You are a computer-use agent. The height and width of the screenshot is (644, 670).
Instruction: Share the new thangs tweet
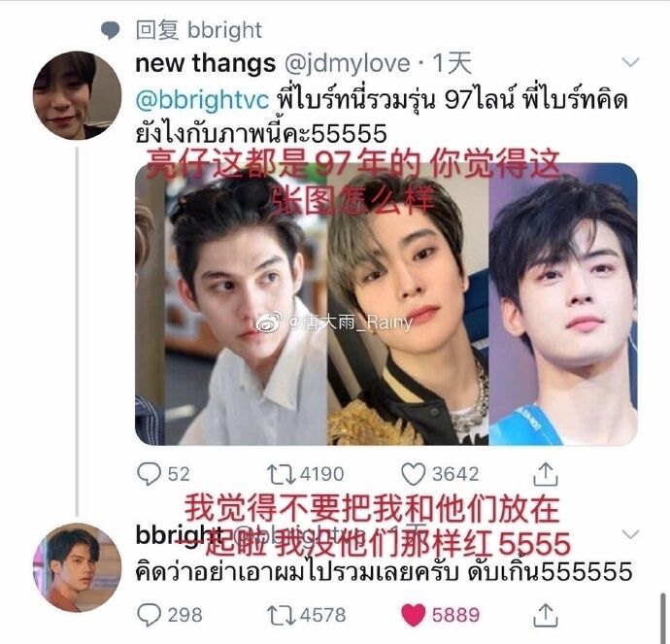tap(546, 473)
